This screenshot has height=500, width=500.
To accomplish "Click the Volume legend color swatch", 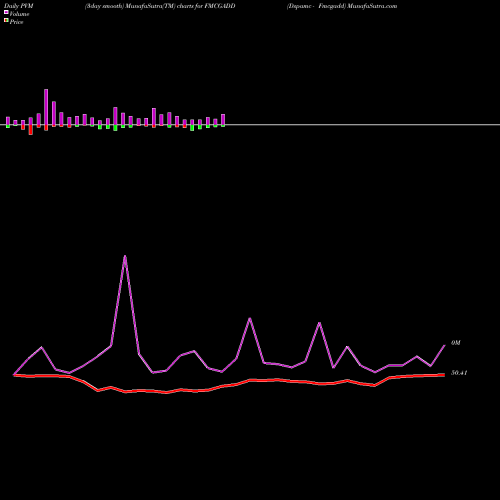I will 6,12.
